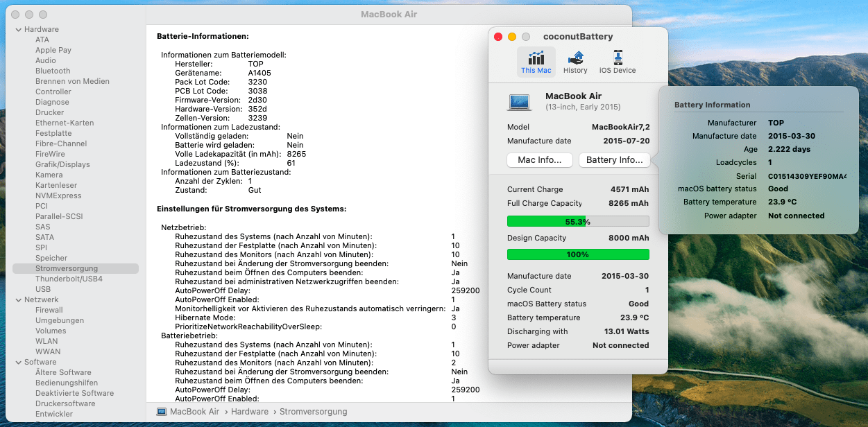Select Fibre-Channel in the sidebar

pyautogui.click(x=61, y=143)
